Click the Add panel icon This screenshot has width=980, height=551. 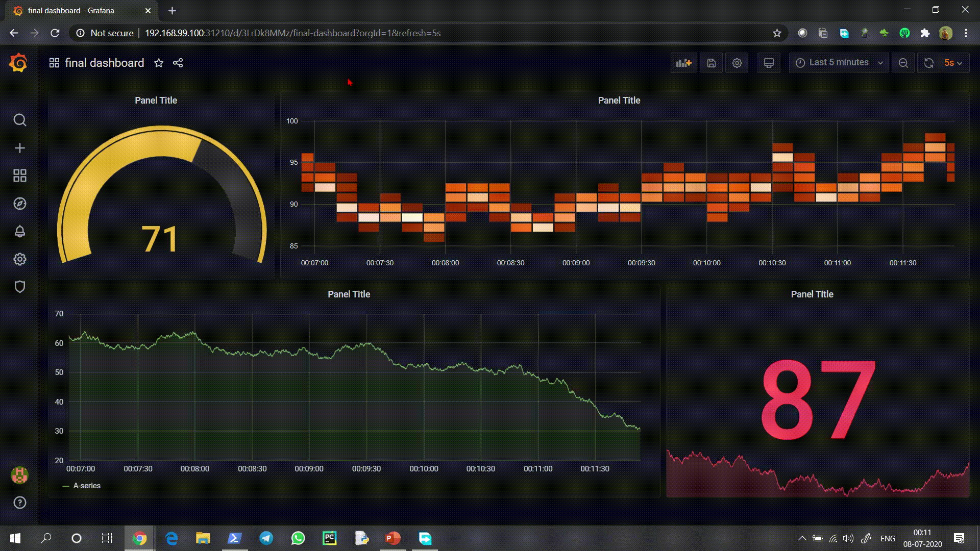pyautogui.click(x=683, y=63)
